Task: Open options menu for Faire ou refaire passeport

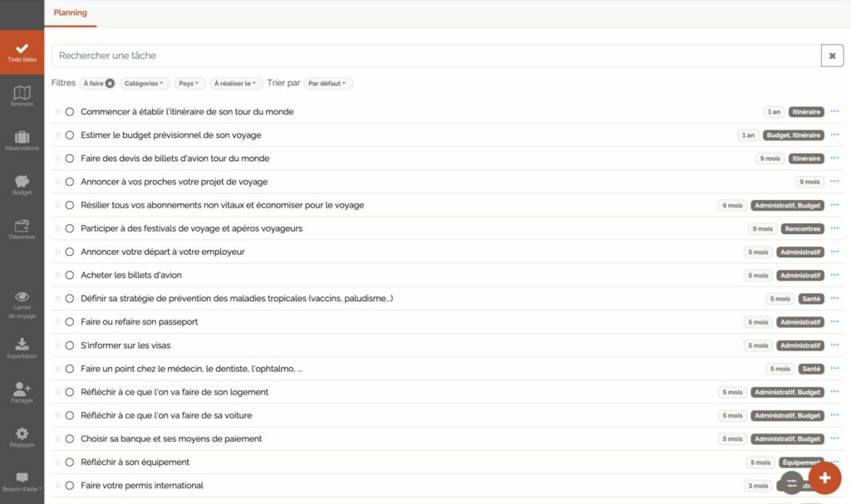Action: pos(834,321)
